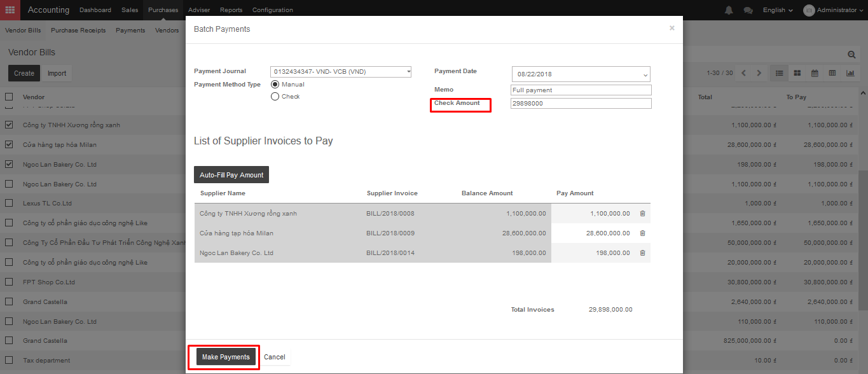Open the Adviser menu
The width and height of the screenshot is (868, 374).
(199, 10)
